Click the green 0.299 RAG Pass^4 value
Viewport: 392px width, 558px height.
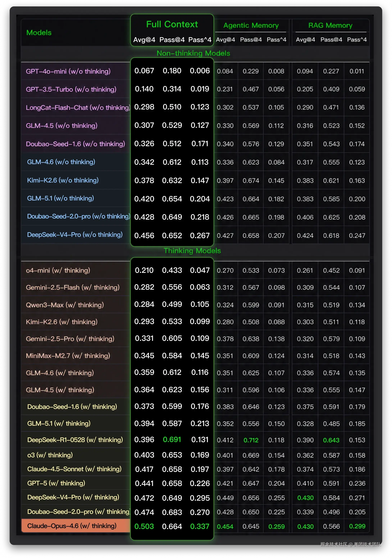point(357,526)
